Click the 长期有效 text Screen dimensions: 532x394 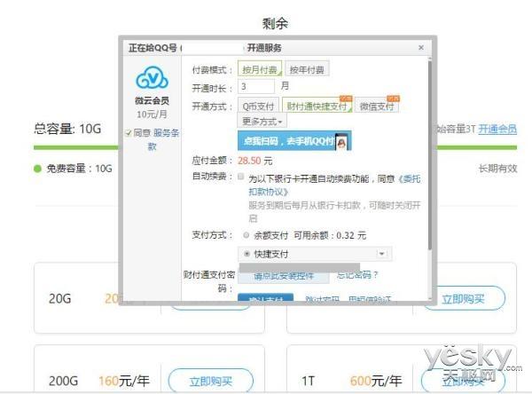(x=497, y=169)
